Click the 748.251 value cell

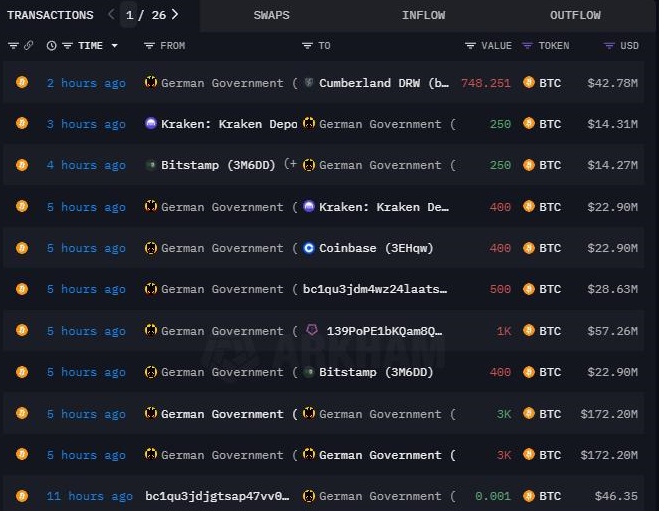click(486, 83)
